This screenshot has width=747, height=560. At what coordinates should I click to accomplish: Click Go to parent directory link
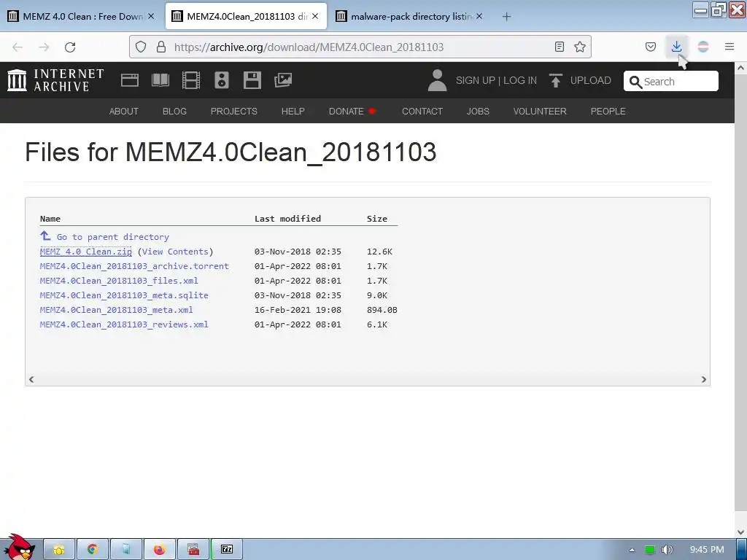coord(113,237)
